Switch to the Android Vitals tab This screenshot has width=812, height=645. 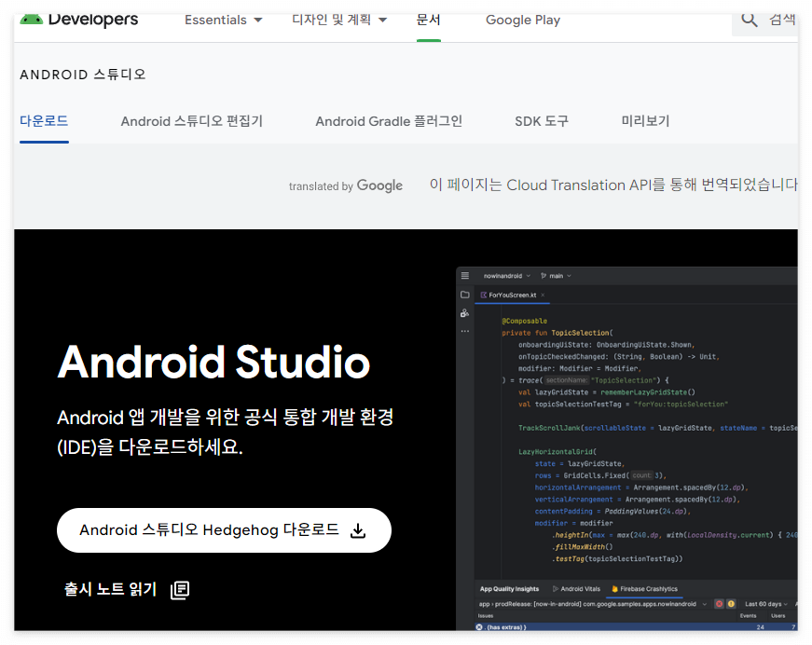[x=576, y=589]
